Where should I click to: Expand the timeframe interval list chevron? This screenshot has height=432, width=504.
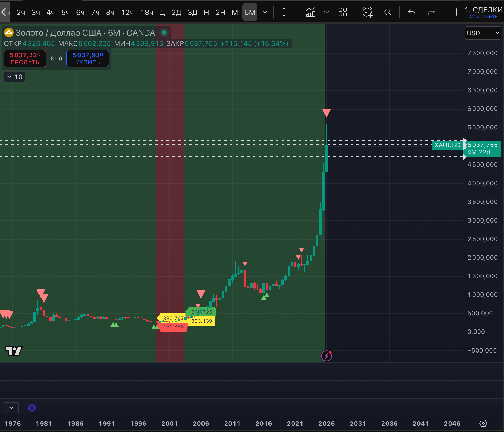tap(265, 12)
